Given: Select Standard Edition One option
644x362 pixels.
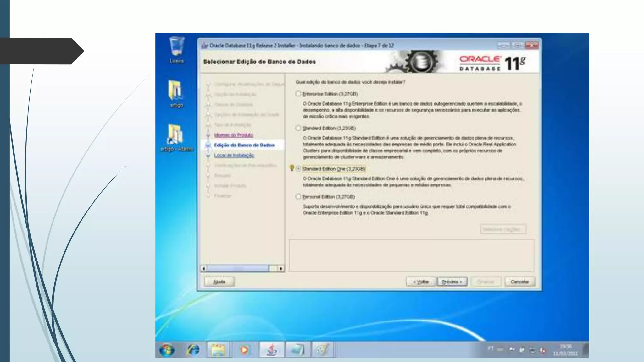Looking at the screenshot, I should click(x=298, y=169).
